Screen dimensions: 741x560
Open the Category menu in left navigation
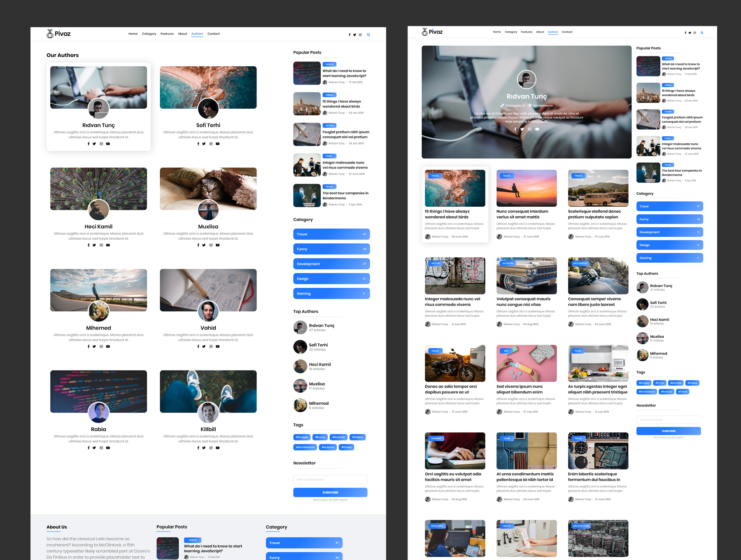[149, 34]
